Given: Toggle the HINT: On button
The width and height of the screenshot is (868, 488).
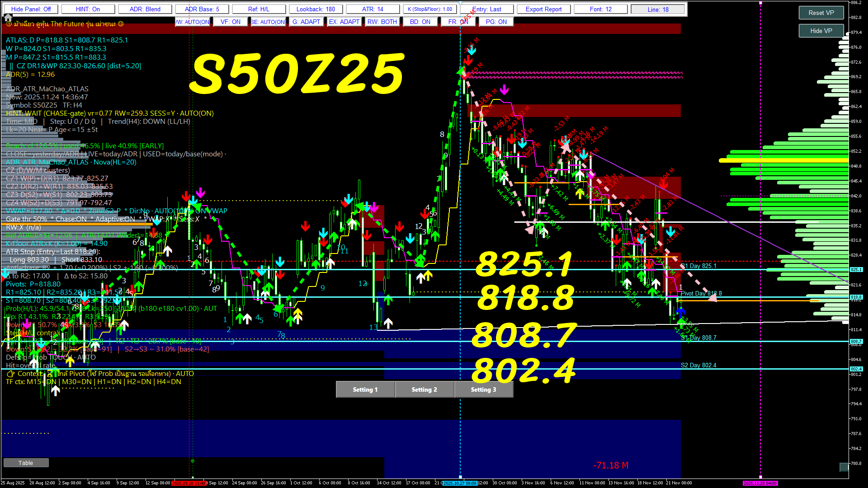Looking at the screenshot, I should (x=88, y=9).
